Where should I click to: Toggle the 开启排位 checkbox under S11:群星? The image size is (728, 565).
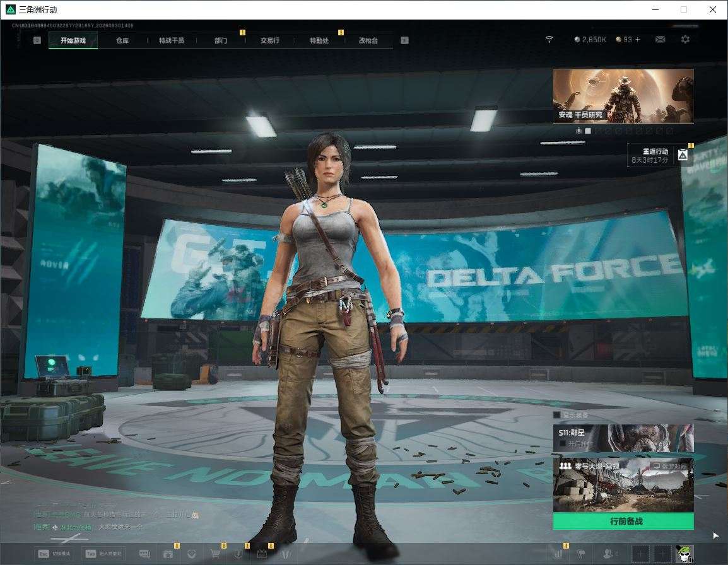pos(563,444)
